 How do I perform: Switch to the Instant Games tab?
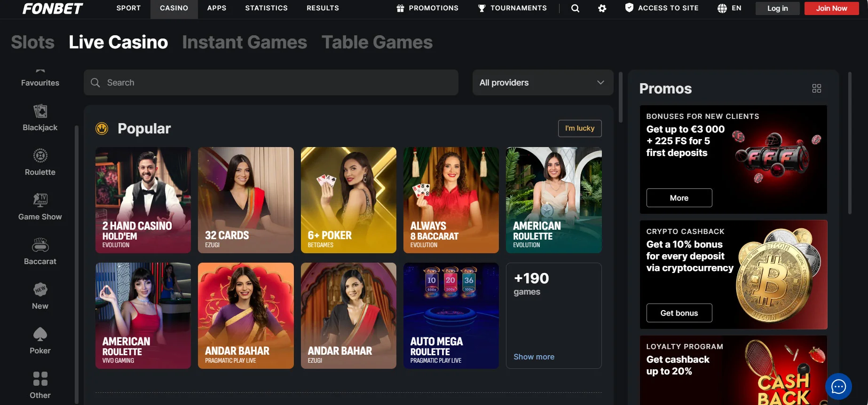[245, 42]
